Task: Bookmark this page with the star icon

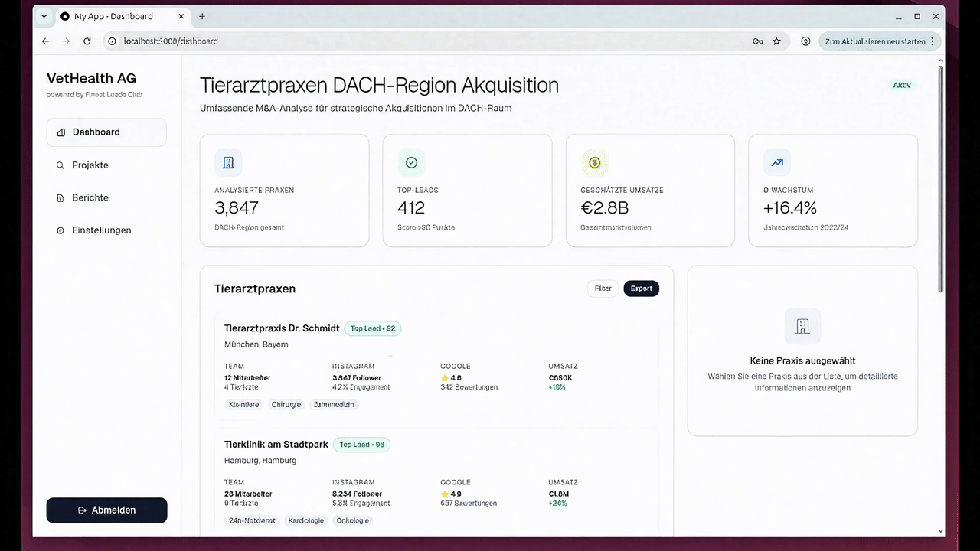Action: click(776, 41)
